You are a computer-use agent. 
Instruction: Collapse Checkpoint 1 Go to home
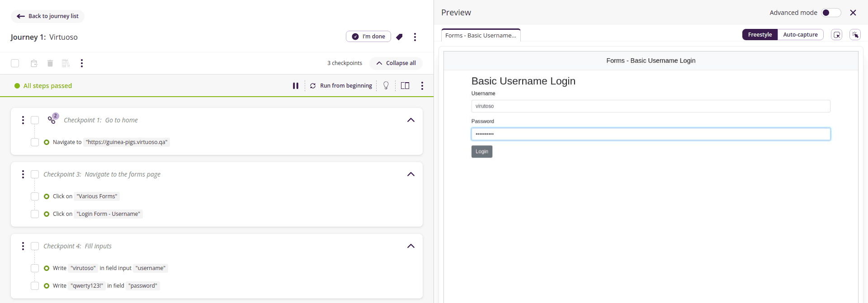pyautogui.click(x=410, y=120)
